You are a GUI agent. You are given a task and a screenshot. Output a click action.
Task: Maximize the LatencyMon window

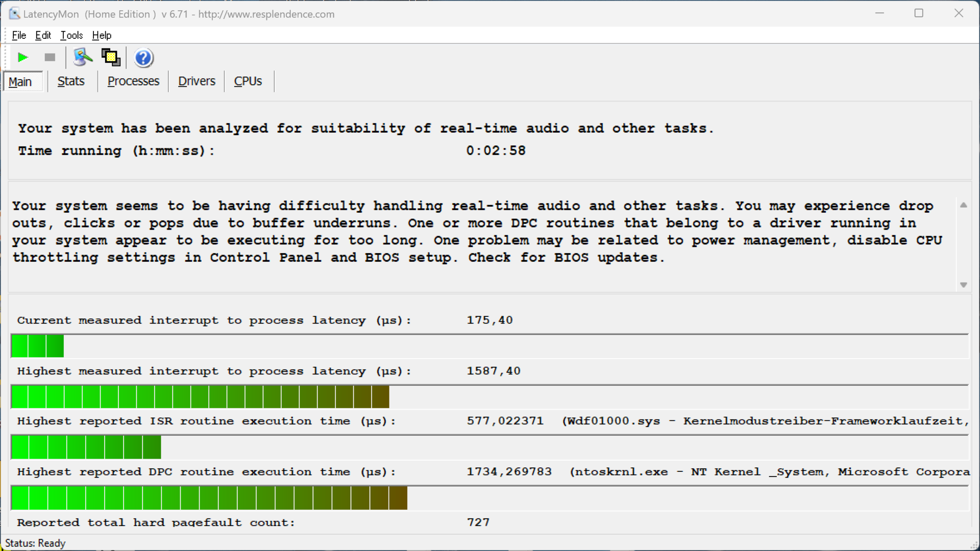click(x=919, y=13)
